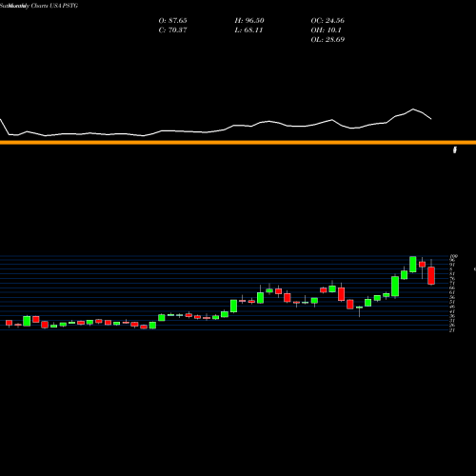
Task: Click the 21 price axis label
Action: point(452,330)
